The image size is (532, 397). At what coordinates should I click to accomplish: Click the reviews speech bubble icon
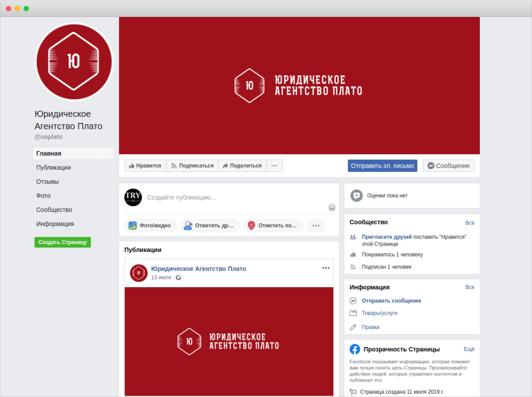click(356, 196)
